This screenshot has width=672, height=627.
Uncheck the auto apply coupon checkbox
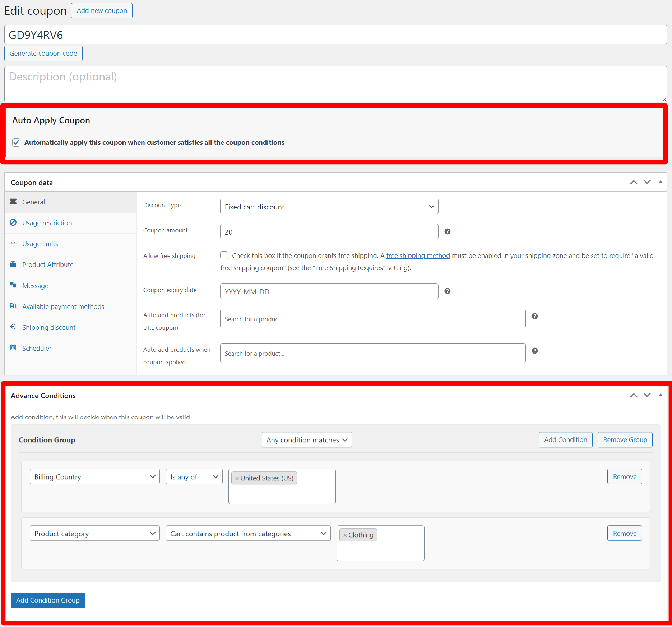pos(17,142)
